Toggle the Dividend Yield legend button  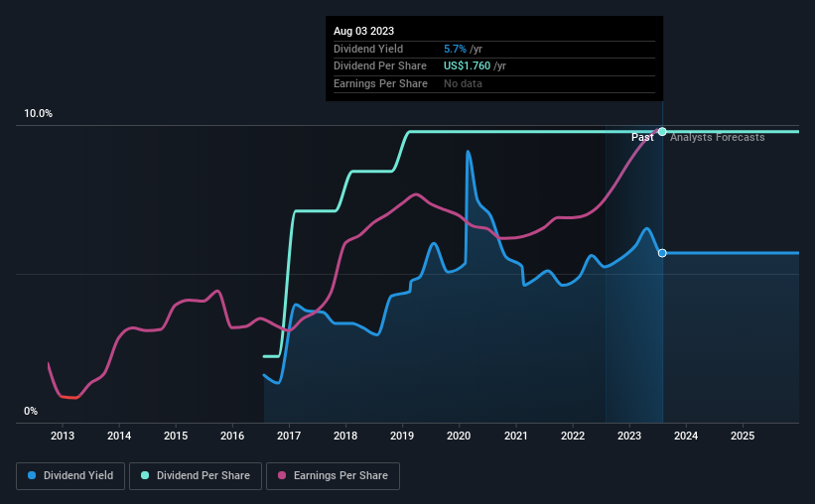[x=70, y=476]
